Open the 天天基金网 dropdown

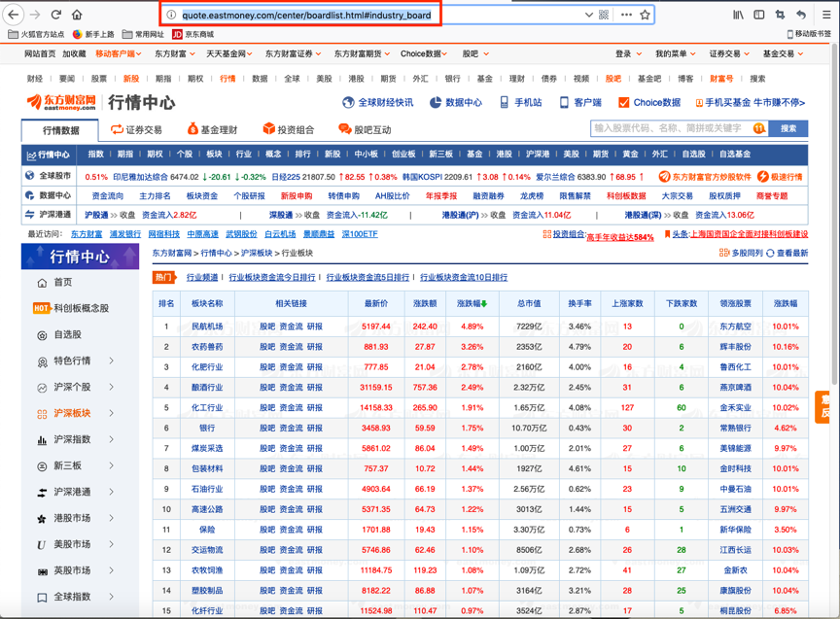coord(229,53)
